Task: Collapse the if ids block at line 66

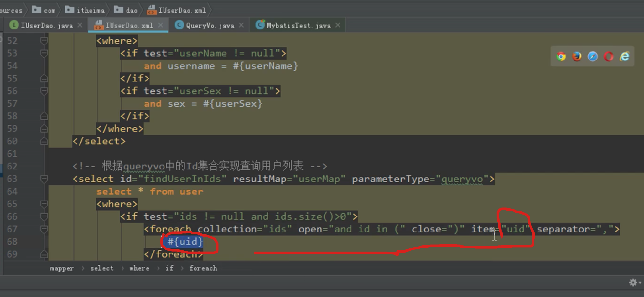Action: tap(44, 216)
